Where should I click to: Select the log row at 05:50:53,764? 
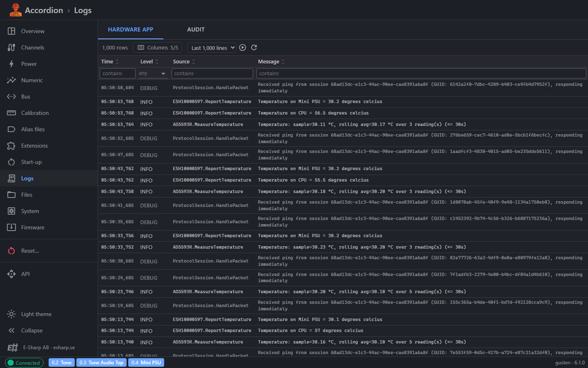click(343, 124)
